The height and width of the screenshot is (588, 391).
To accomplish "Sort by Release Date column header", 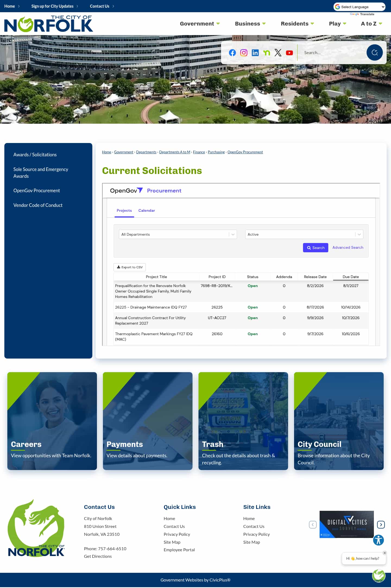I will pos(315,277).
